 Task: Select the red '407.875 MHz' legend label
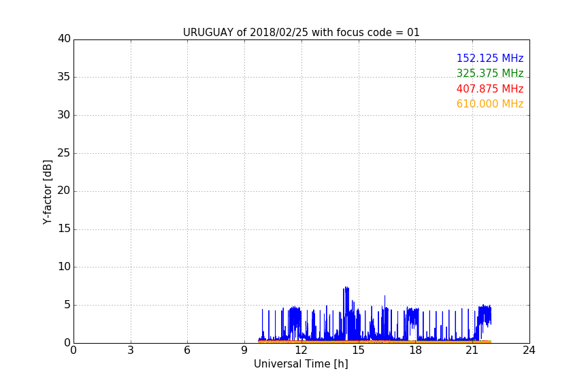pyautogui.click(x=490, y=89)
